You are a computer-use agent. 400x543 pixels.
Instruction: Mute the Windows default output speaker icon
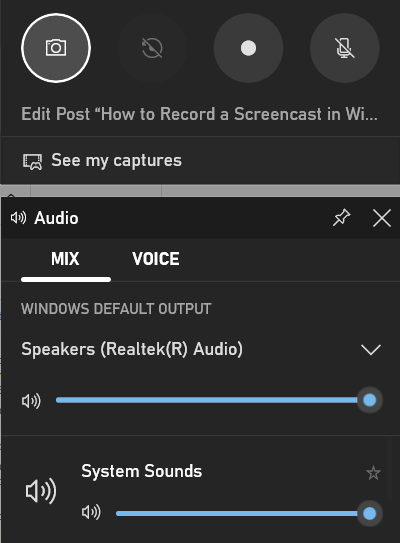[x=31, y=401]
